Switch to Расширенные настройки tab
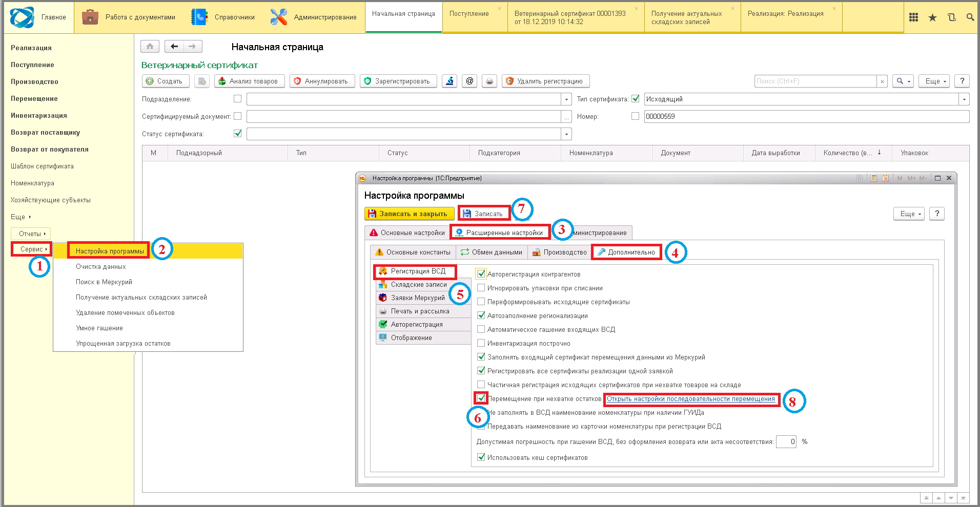Image resolution: width=980 pixels, height=507 pixels. 500,233
